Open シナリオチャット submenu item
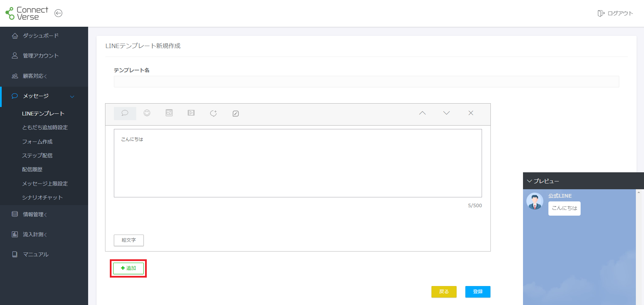Image resolution: width=644 pixels, height=305 pixels. coord(42,197)
